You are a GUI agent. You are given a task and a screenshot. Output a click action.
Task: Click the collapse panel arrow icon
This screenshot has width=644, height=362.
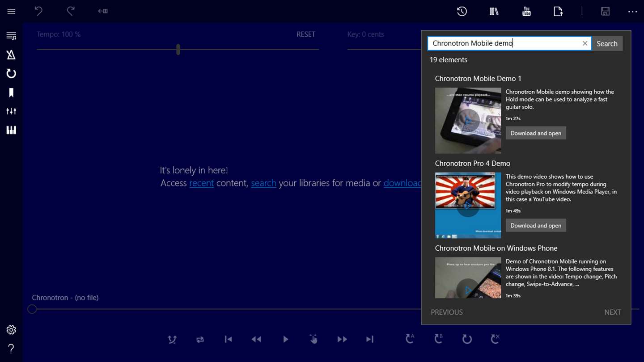click(x=103, y=11)
